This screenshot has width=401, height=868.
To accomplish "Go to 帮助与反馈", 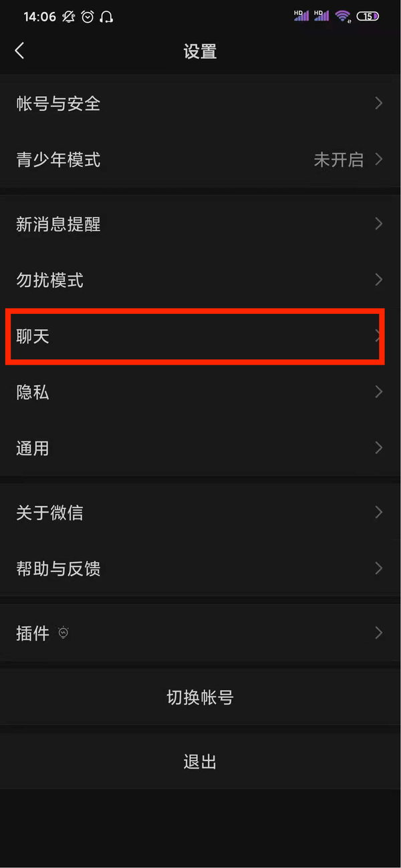I will 200,568.
